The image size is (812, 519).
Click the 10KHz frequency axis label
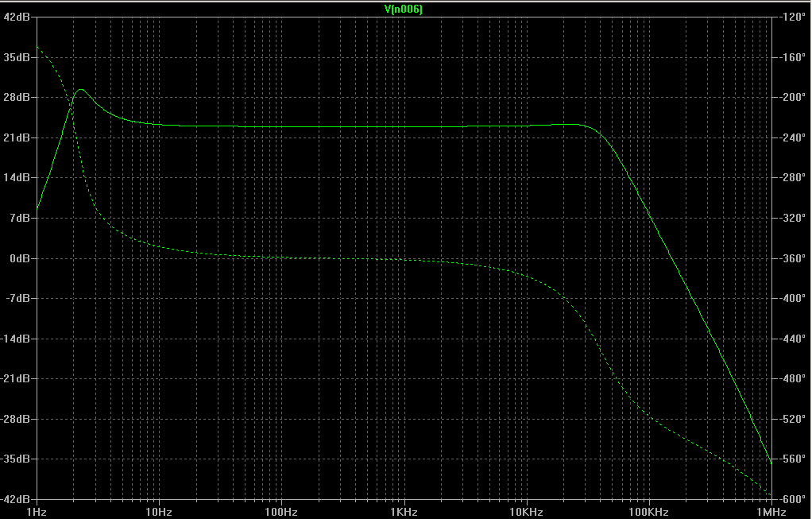pos(526,513)
